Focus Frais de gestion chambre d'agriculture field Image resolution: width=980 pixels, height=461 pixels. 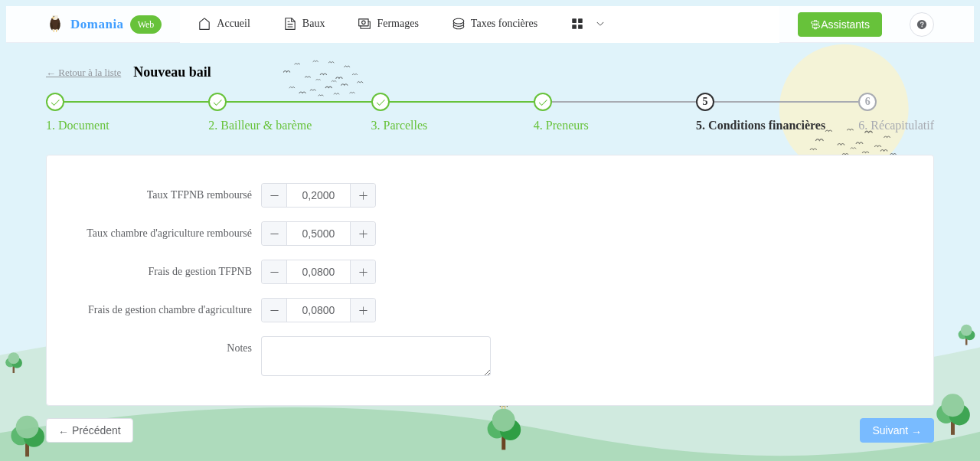click(318, 310)
